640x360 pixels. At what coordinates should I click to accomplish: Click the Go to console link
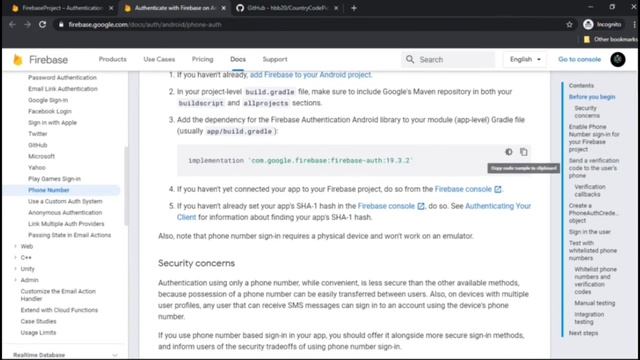coord(579,59)
